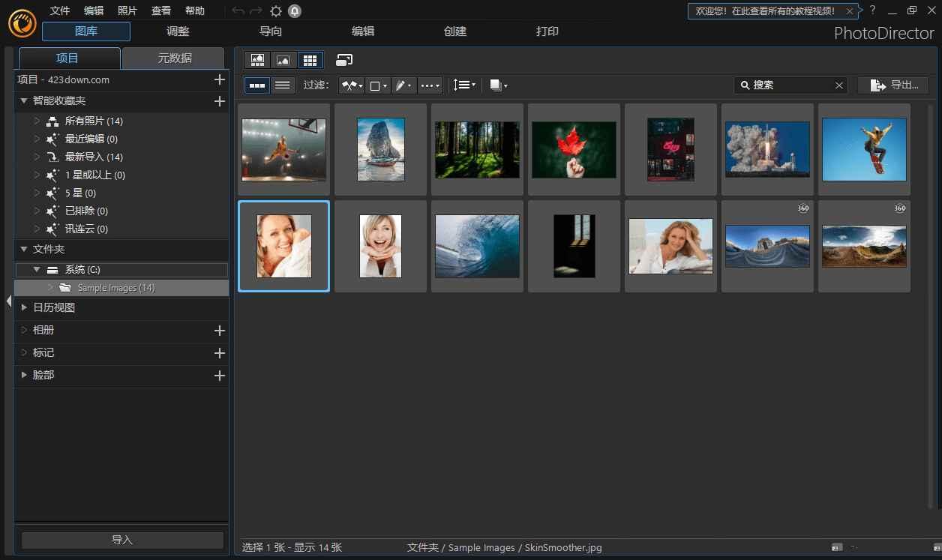
Task: Click the 导入 button at bottom left
Action: (x=122, y=540)
